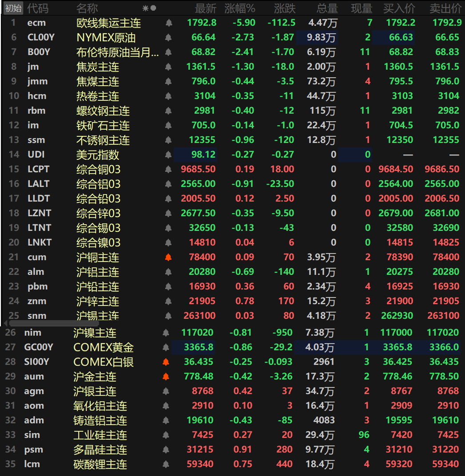Viewport: 465px width, 476px height.
Task: Set alert bell on 美元指数 row
Action: 168,155
